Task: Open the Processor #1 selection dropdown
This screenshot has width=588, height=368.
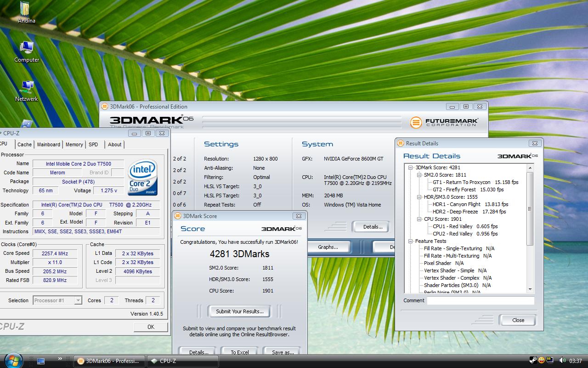Action: [x=78, y=300]
